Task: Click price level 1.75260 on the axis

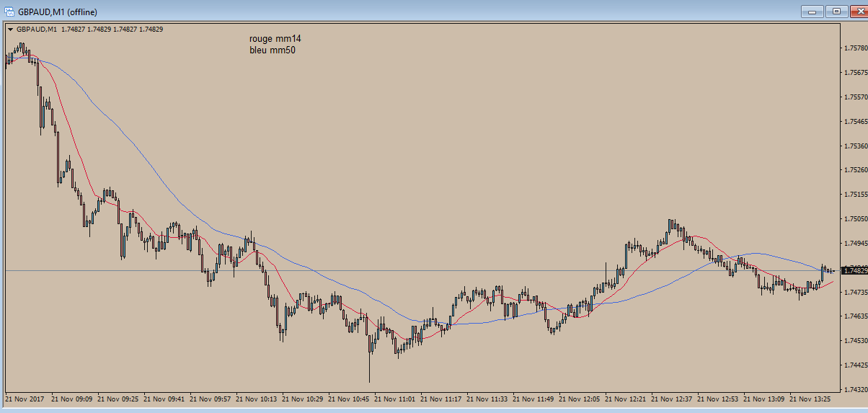Action: pos(854,171)
